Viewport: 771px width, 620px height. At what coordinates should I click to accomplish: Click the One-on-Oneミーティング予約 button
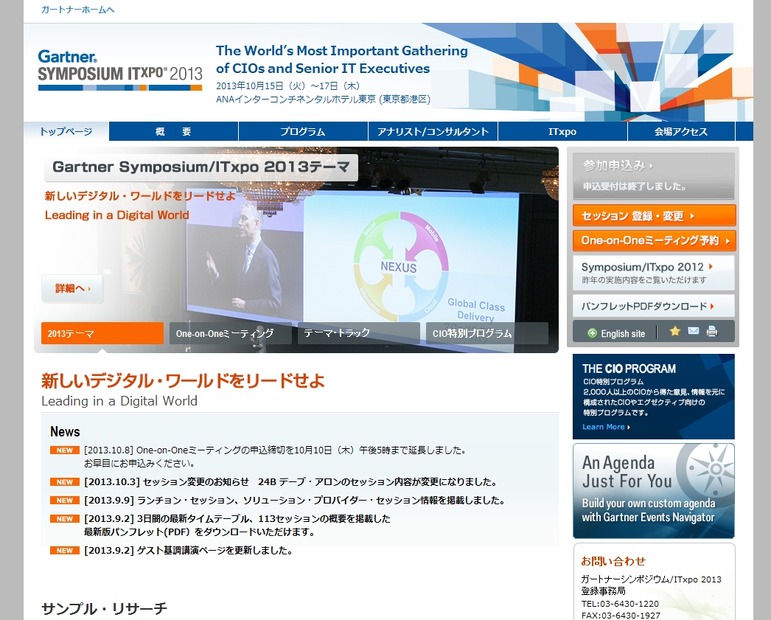click(x=654, y=240)
